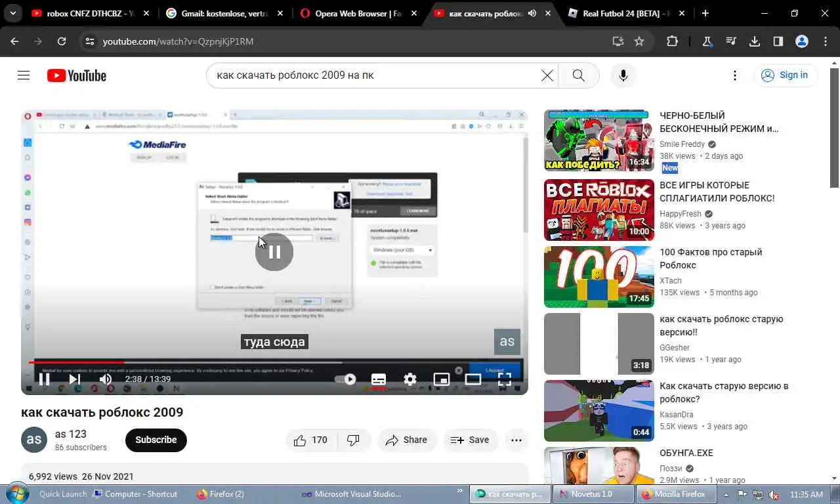Open ВСЕ ИГРЫ КОТОРЫЕ СПЛАГИАТИЛИ РОБЛОКС thumbnail
The width and height of the screenshot is (840, 504).
coord(599,210)
